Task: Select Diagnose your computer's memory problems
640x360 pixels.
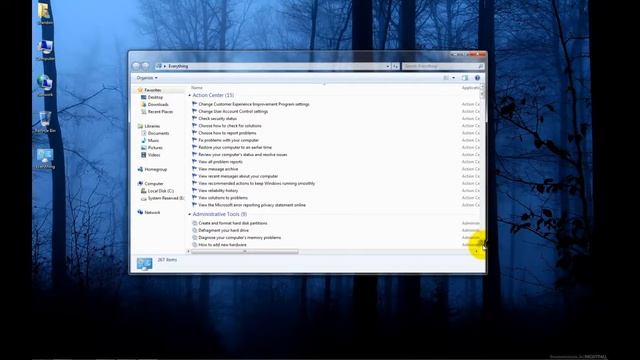Action: (x=240, y=238)
